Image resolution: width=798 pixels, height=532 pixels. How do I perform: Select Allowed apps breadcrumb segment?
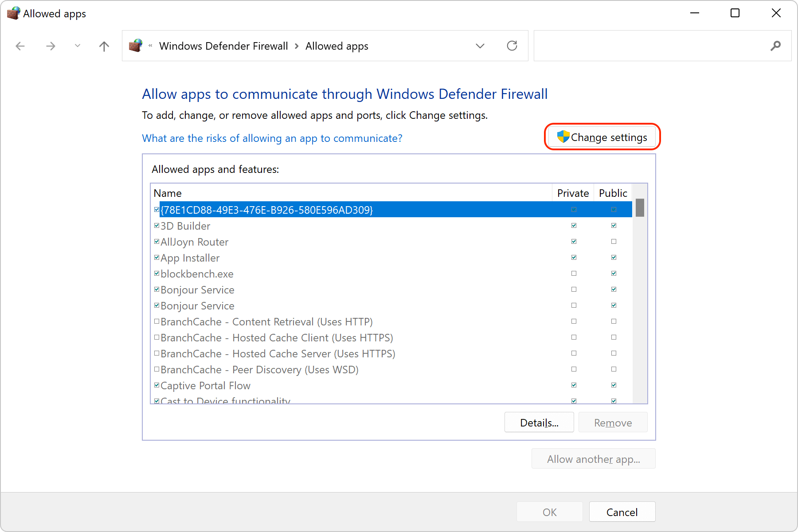(x=337, y=46)
